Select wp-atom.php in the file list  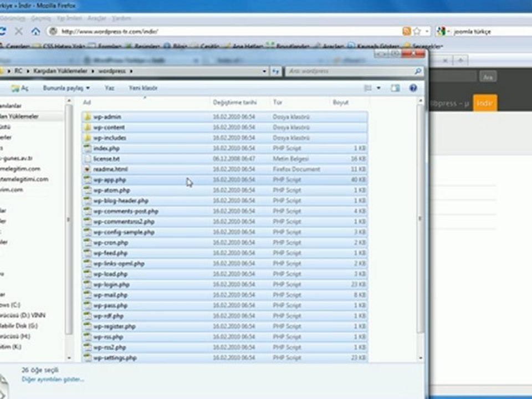(224, 190)
